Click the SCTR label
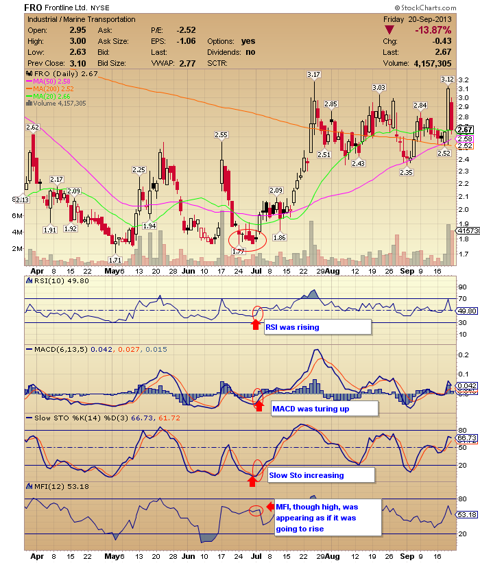The height and width of the screenshot is (563, 480). 218,63
